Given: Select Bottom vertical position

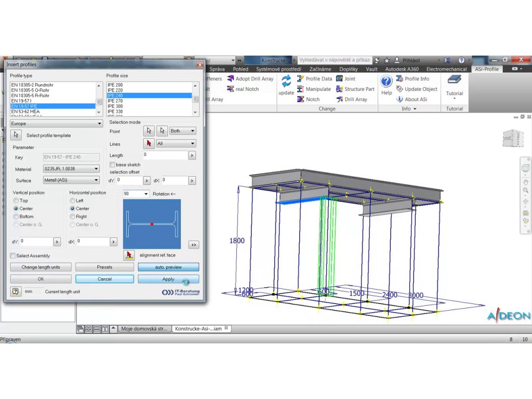Looking at the screenshot, I should click(x=23, y=217).
